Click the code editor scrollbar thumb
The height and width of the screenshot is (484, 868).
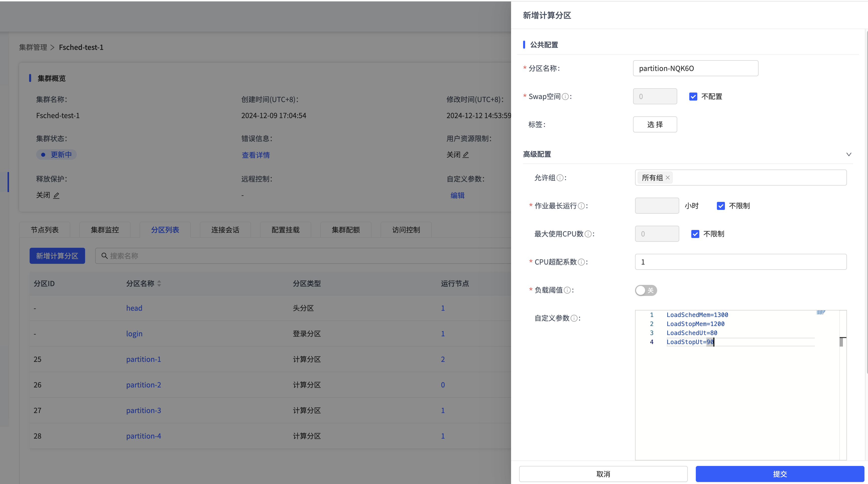tap(841, 342)
